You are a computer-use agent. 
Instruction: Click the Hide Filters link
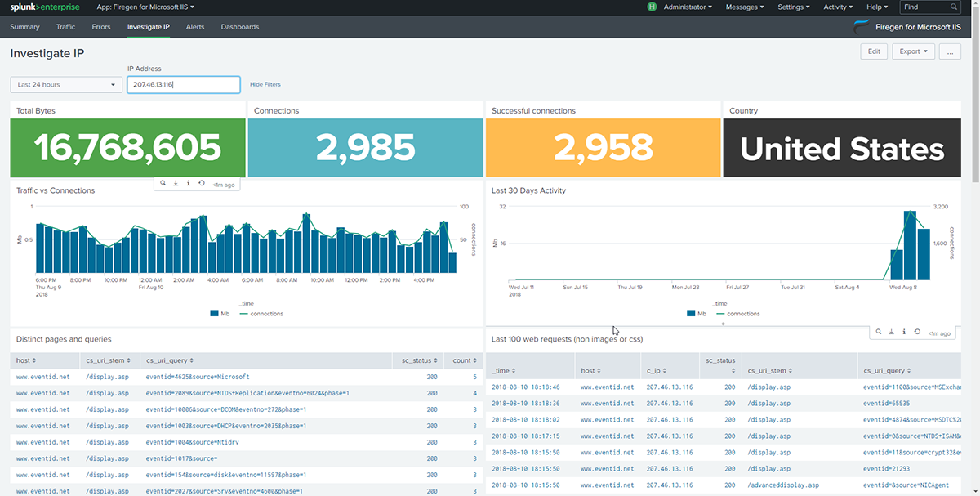click(x=265, y=84)
